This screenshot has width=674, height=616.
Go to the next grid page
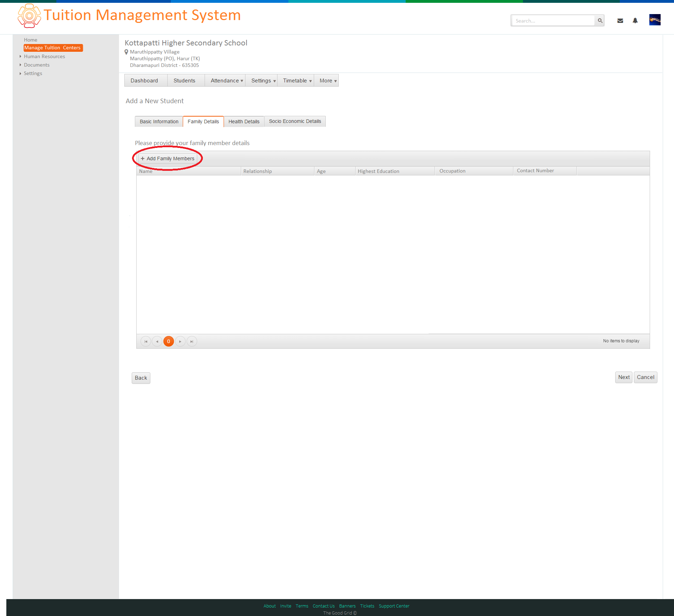180,341
